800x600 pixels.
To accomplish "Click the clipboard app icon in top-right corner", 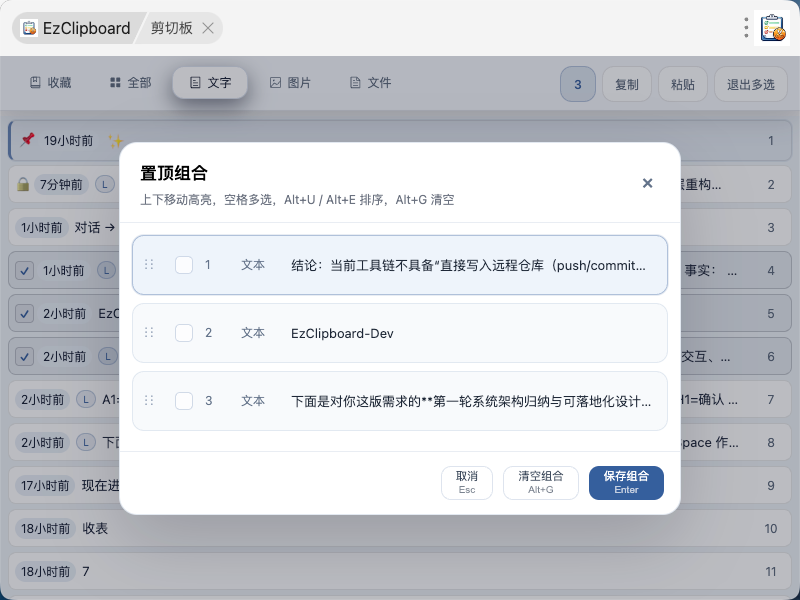I will click(772, 28).
